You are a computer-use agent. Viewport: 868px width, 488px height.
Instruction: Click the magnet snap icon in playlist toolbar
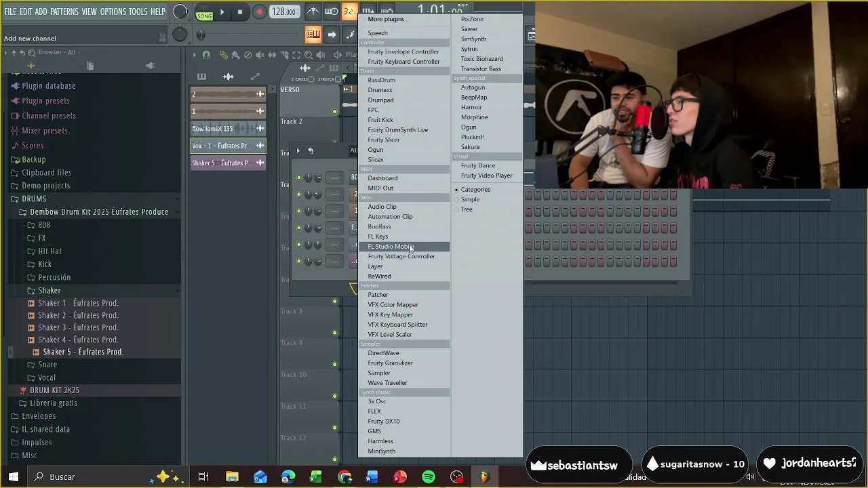[206, 55]
